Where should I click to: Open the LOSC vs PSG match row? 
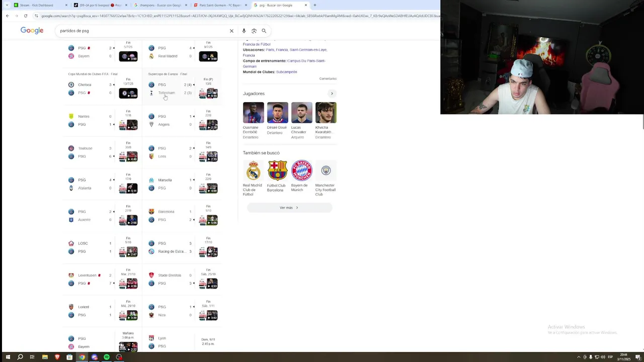point(102,247)
